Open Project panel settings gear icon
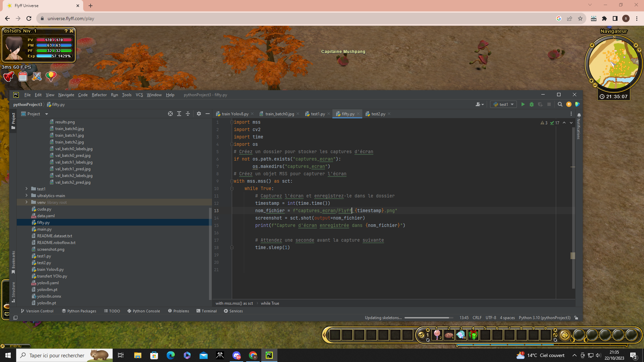 [x=199, y=114]
